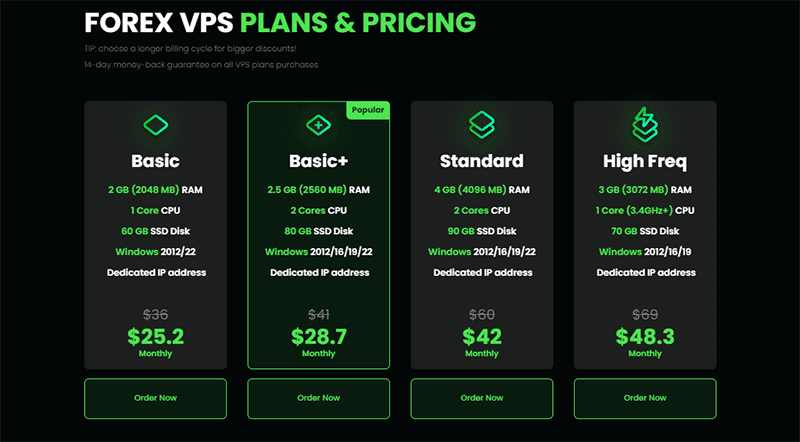The image size is (800, 442).
Task: Click the High Freq lightning layers icon
Action: 645,123
